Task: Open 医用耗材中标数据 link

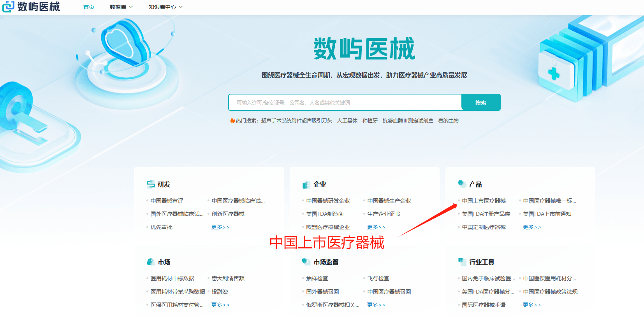Action: (172, 278)
